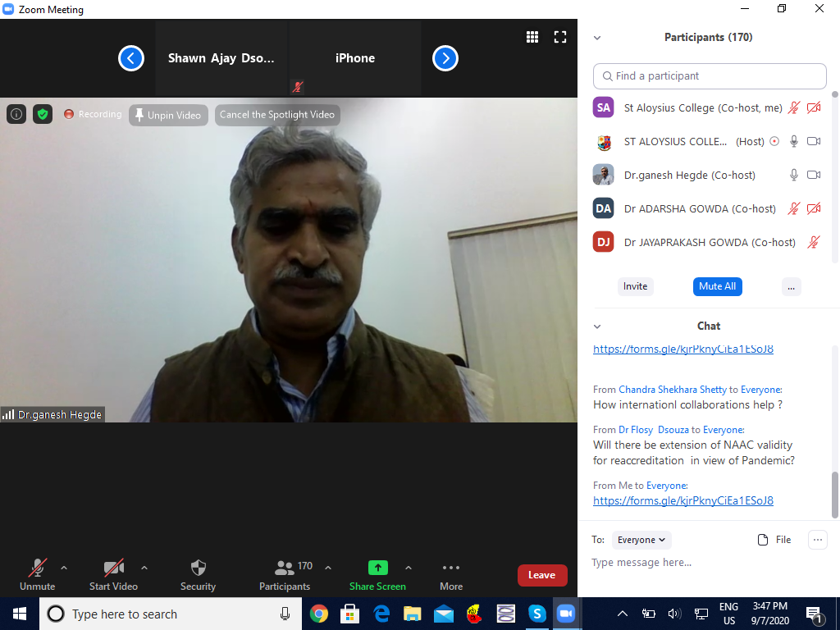Select iPhone participant video thumbnail

pos(355,58)
